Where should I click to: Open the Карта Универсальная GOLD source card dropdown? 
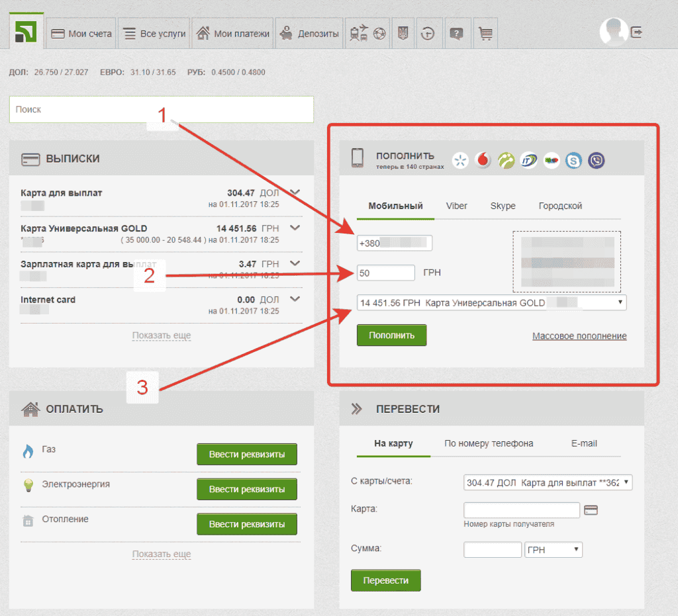(x=491, y=302)
